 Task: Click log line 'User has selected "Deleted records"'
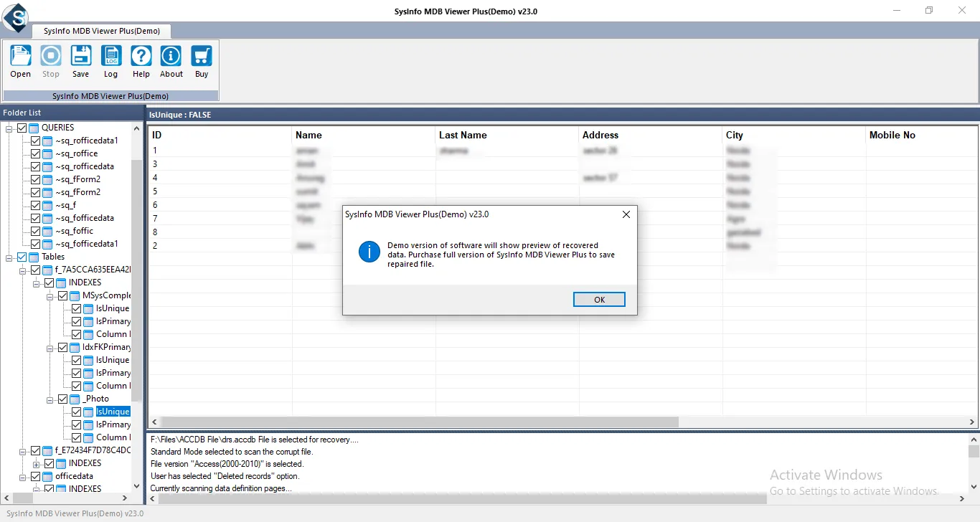tap(225, 476)
